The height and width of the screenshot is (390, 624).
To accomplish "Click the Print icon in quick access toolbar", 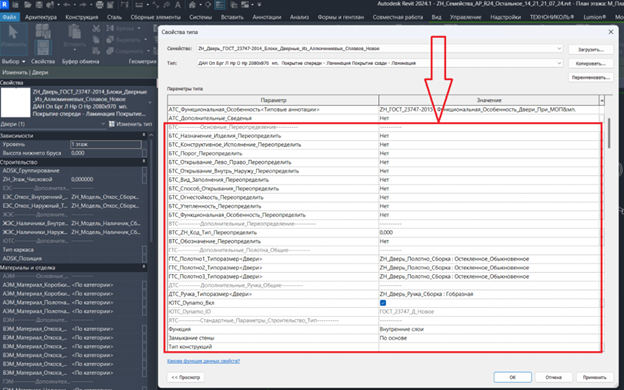I will (x=99, y=5).
